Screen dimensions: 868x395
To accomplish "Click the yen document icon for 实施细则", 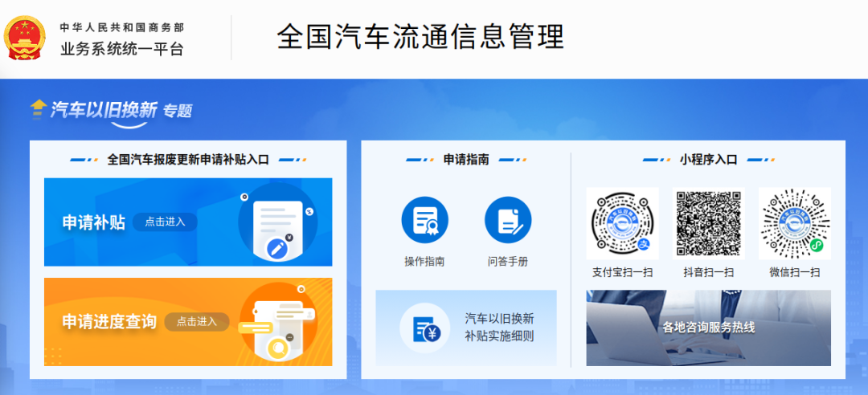I will point(424,328).
